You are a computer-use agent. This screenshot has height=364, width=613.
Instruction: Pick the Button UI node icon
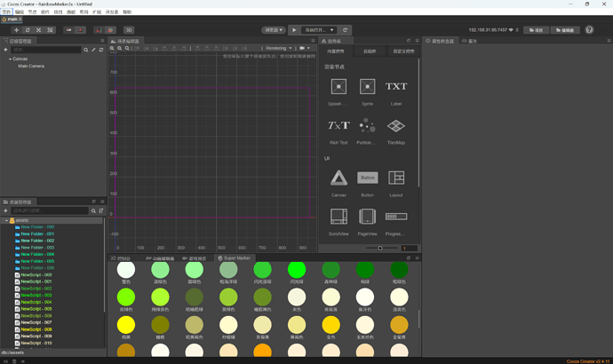tap(367, 178)
